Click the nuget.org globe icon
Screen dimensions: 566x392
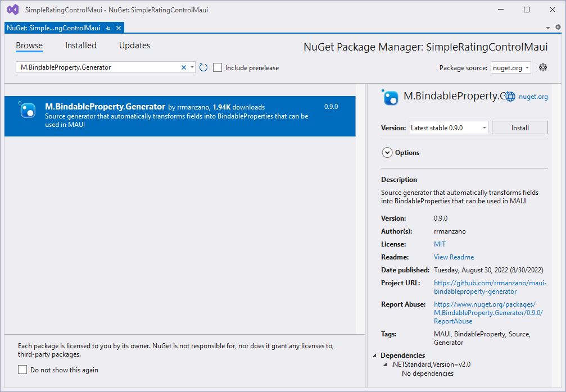click(510, 97)
